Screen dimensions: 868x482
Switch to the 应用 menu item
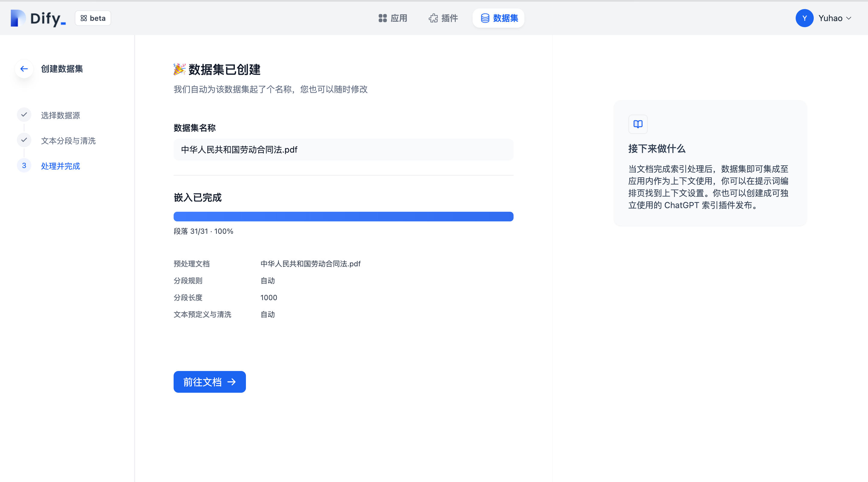(398, 18)
